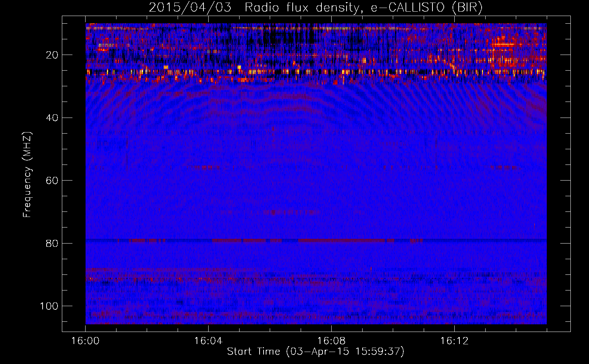Click the '16:04' time tick label
589x364 pixels.
[x=208, y=341]
